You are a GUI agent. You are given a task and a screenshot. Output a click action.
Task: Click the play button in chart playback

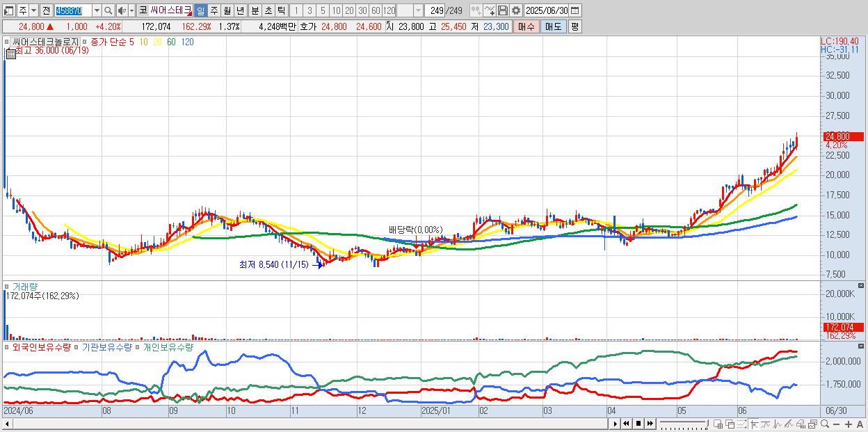pos(616,424)
